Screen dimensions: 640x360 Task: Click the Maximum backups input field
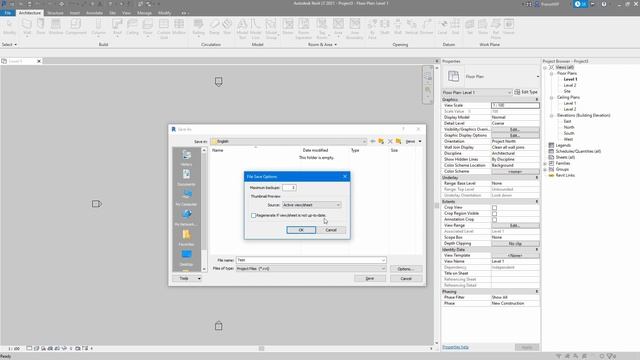point(289,187)
